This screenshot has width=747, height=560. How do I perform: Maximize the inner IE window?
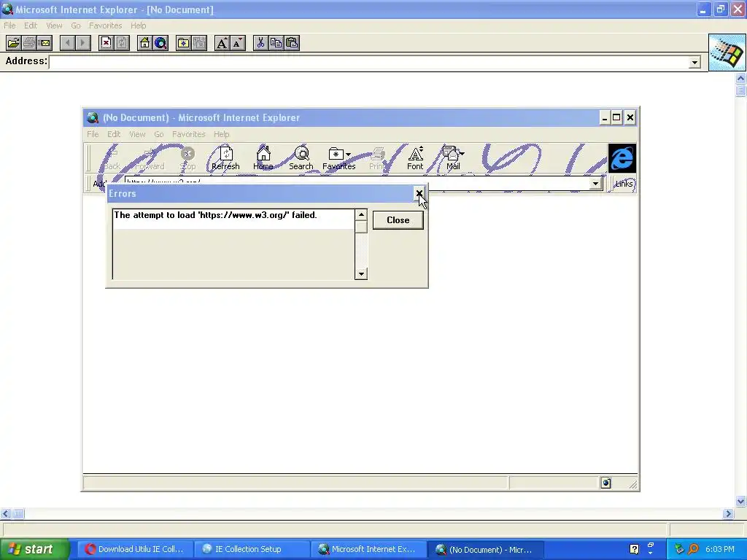(x=616, y=117)
